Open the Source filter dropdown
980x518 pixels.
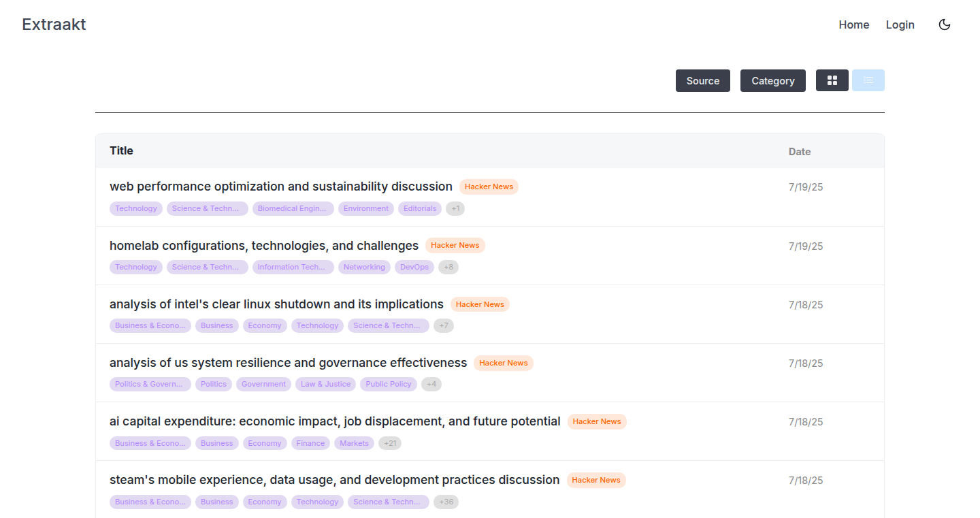coord(703,80)
